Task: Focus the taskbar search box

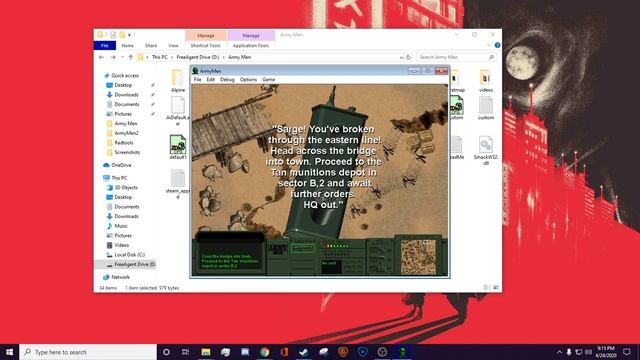Action: (88, 352)
